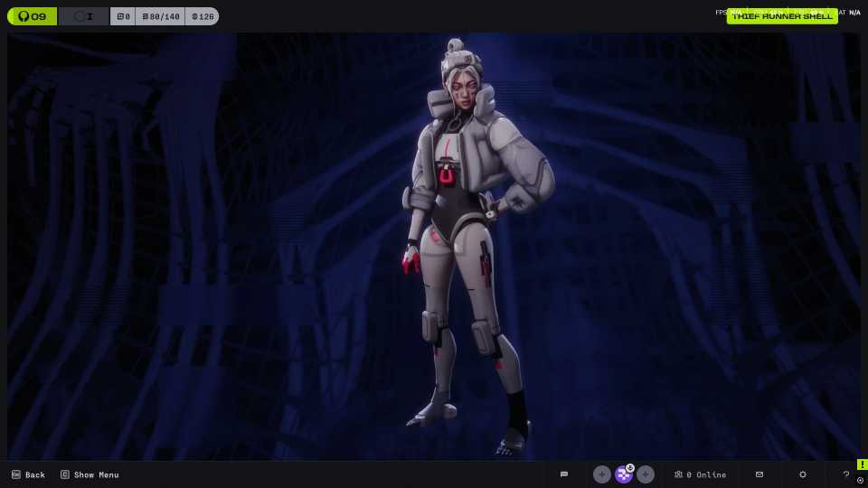
Task: Click the question mark help icon
Action: click(x=846, y=474)
